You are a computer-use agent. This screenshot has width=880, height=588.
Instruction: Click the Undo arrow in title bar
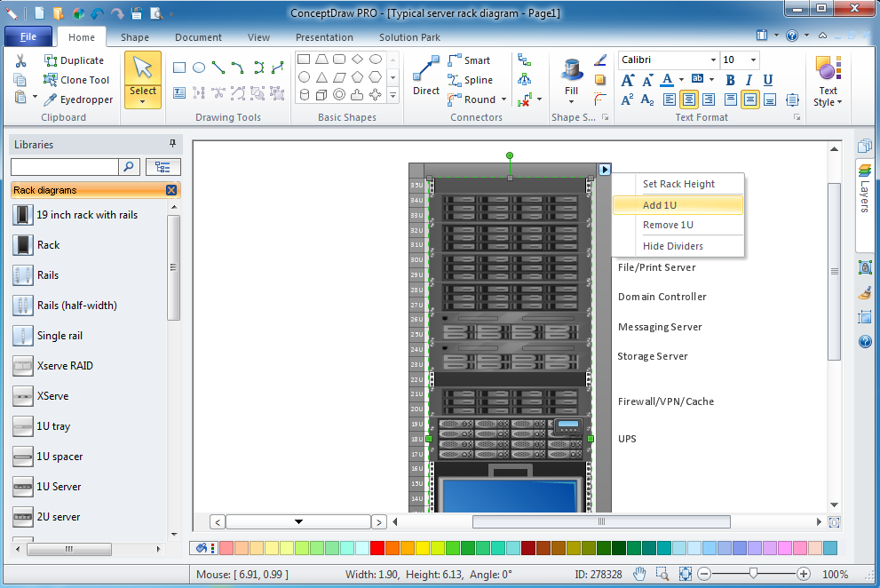(x=97, y=13)
